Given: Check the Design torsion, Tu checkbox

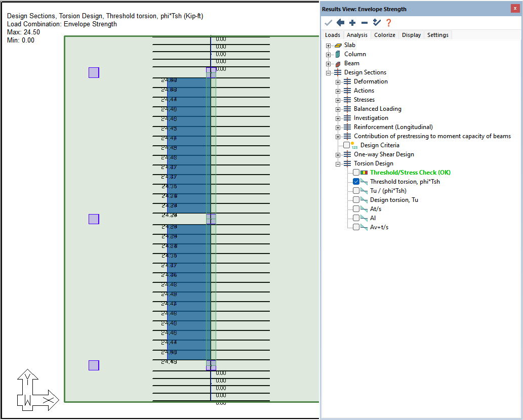Looking at the screenshot, I should coord(356,200).
